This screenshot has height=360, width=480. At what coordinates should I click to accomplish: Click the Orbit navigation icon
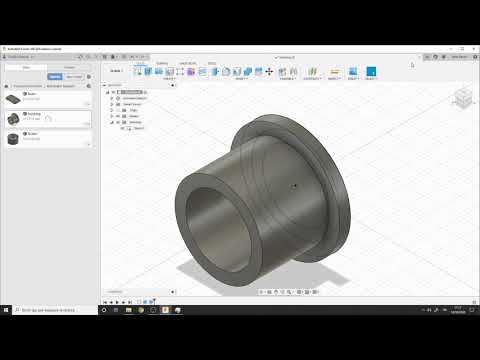[x=262, y=292]
